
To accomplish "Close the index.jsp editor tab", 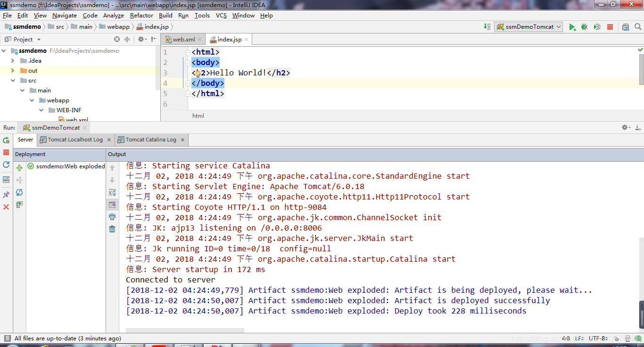I will coord(247,40).
